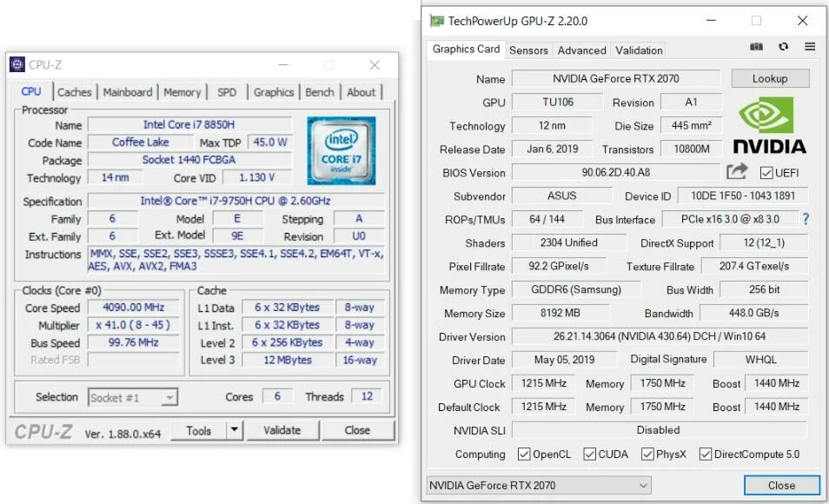Toggle the UEFI checkbox
Screen dimensions: 829x504
coord(766,173)
